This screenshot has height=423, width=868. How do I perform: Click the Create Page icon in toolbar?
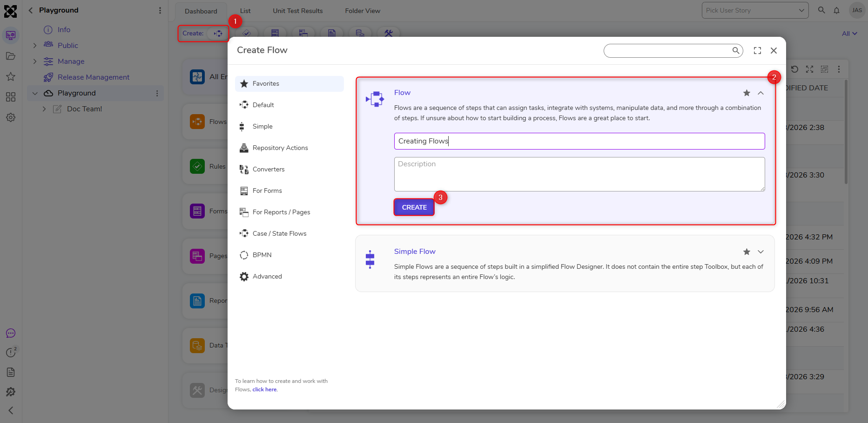[303, 33]
